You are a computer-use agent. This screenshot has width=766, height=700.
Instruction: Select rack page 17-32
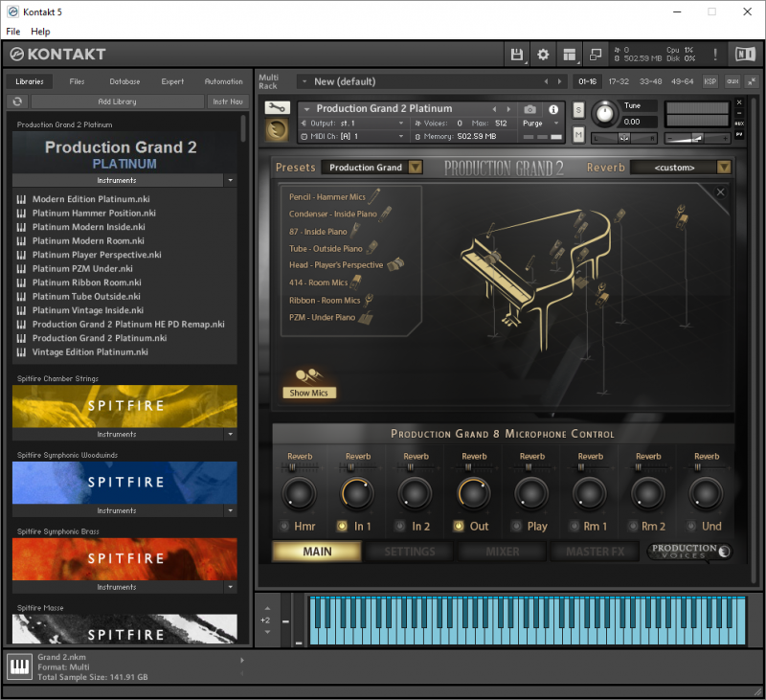click(619, 81)
